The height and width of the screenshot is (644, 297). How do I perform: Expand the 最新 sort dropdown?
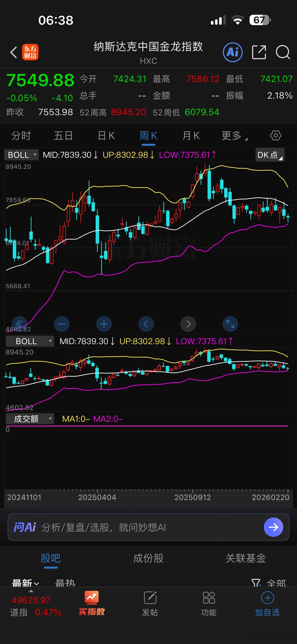(x=26, y=583)
